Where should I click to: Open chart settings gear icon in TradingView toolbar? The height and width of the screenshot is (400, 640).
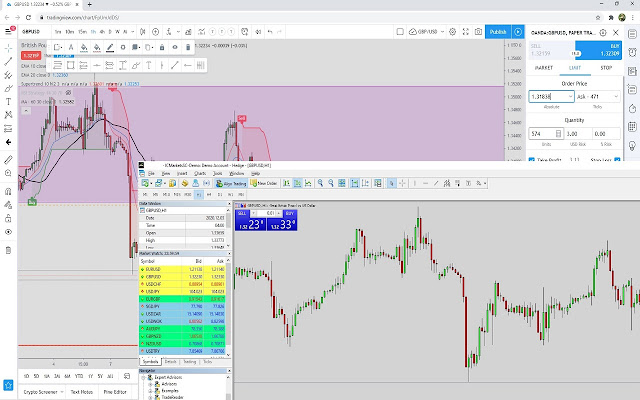pyautogui.click(x=452, y=32)
